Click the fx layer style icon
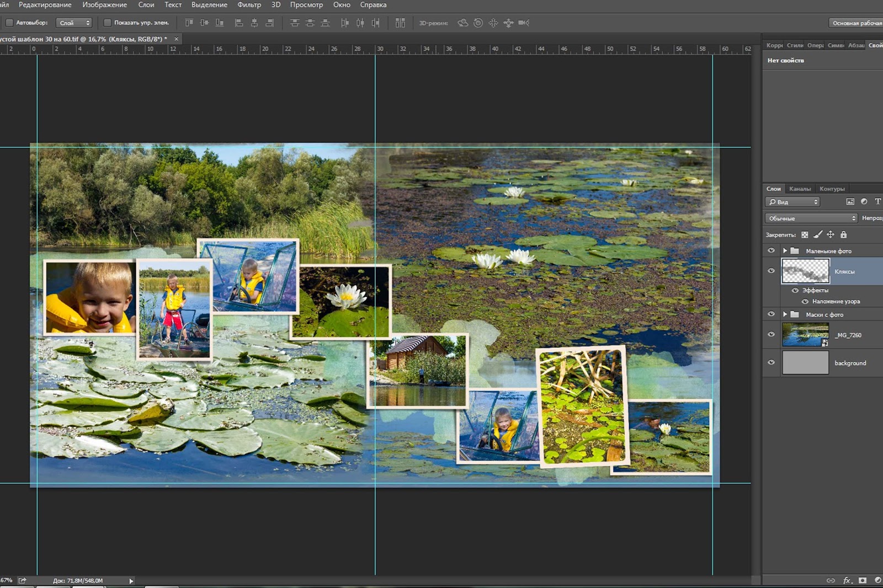 [847, 580]
